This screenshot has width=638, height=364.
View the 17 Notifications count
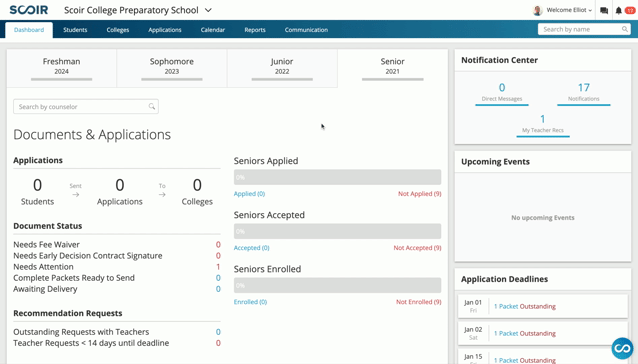(x=583, y=92)
